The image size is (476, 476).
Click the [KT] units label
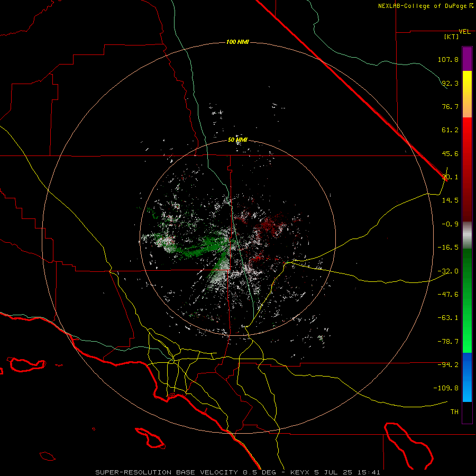coord(451,36)
